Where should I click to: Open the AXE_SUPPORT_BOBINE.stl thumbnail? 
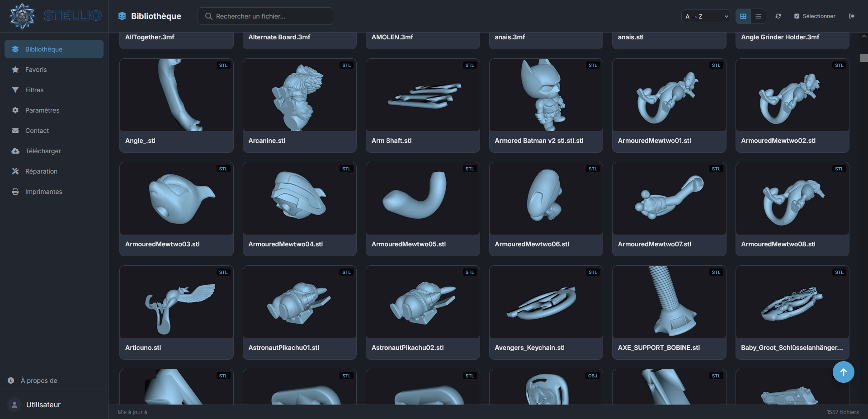669,302
